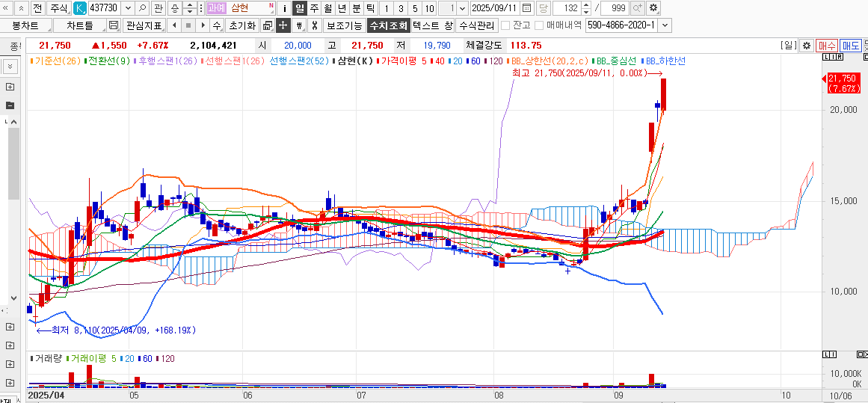The image size is (868, 403).
Task: Select the 월 monthly period tab
Action: (328, 8)
